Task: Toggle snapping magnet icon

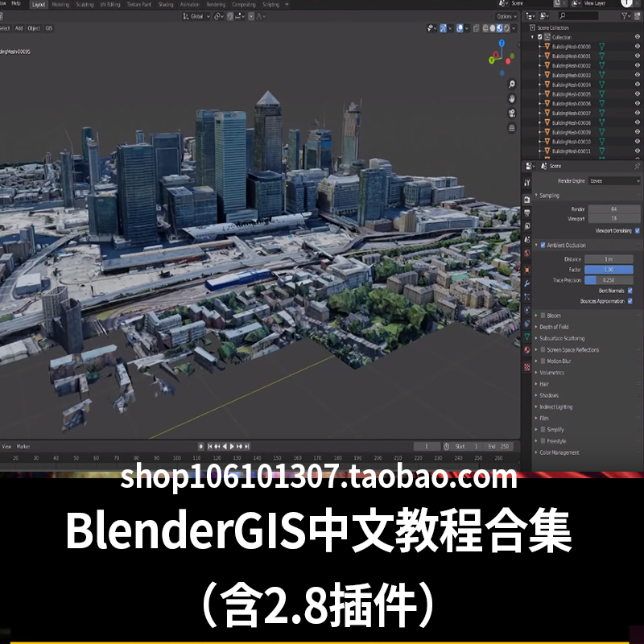Action: 231,16
